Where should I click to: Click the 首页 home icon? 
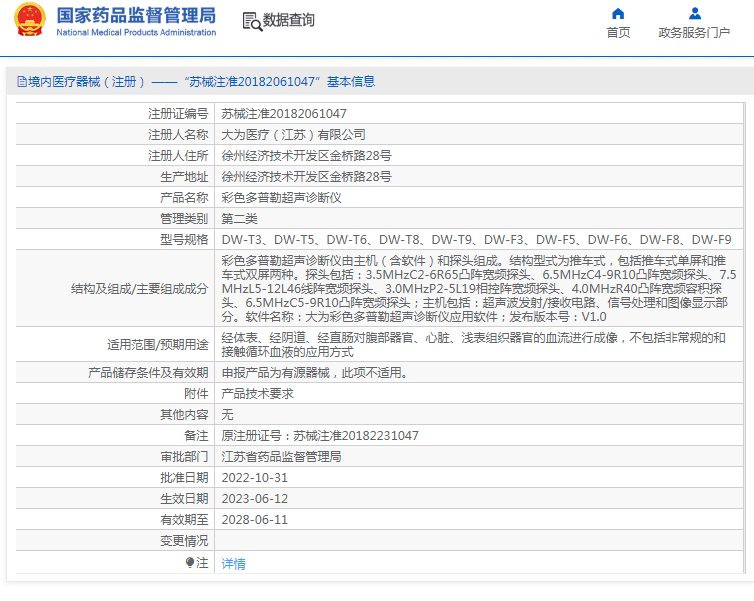(x=618, y=13)
